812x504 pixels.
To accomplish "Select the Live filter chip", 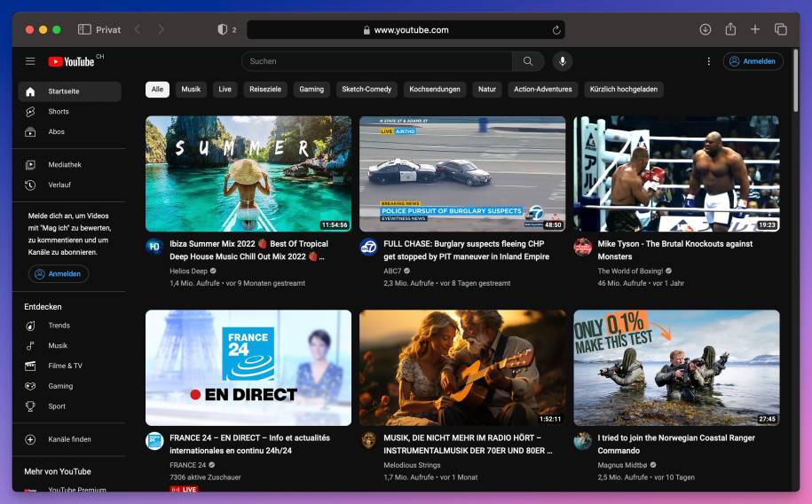I will click(225, 89).
